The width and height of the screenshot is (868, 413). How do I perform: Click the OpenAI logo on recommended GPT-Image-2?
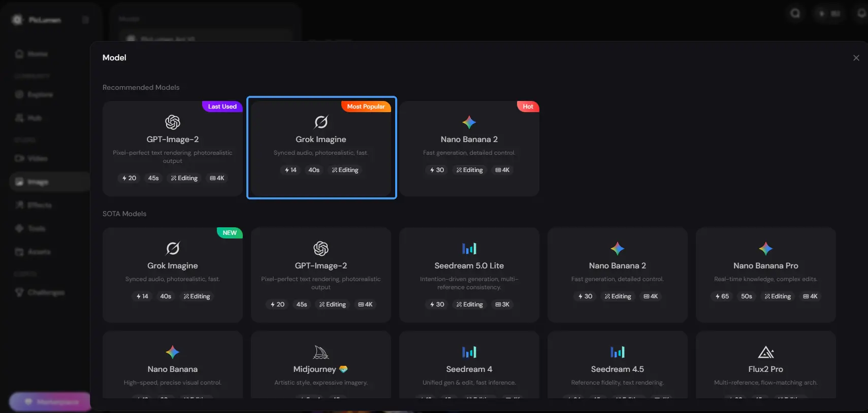click(173, 122)
